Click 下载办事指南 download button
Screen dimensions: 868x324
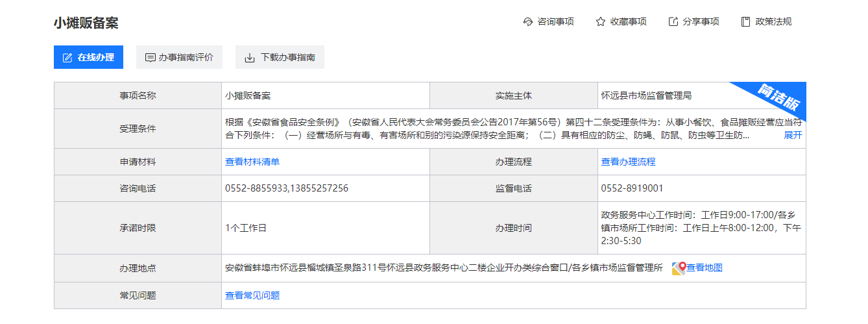[x=280, y=57]
